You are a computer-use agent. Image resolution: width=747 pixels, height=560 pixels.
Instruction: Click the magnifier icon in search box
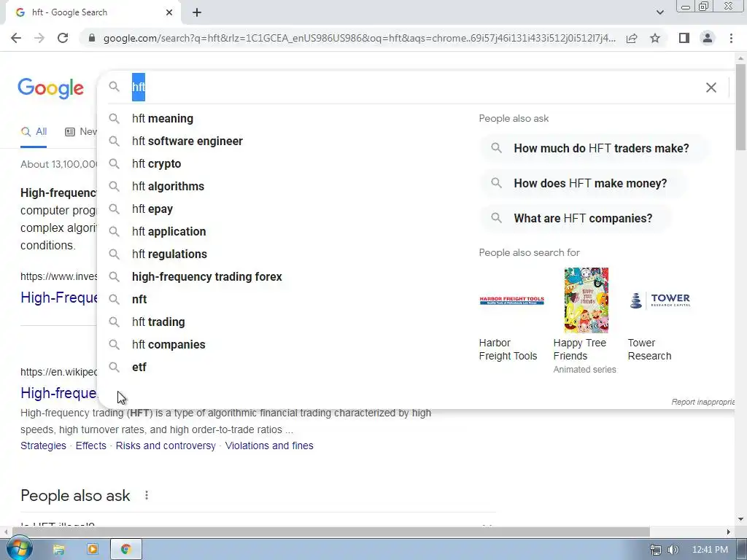[114, 87]
